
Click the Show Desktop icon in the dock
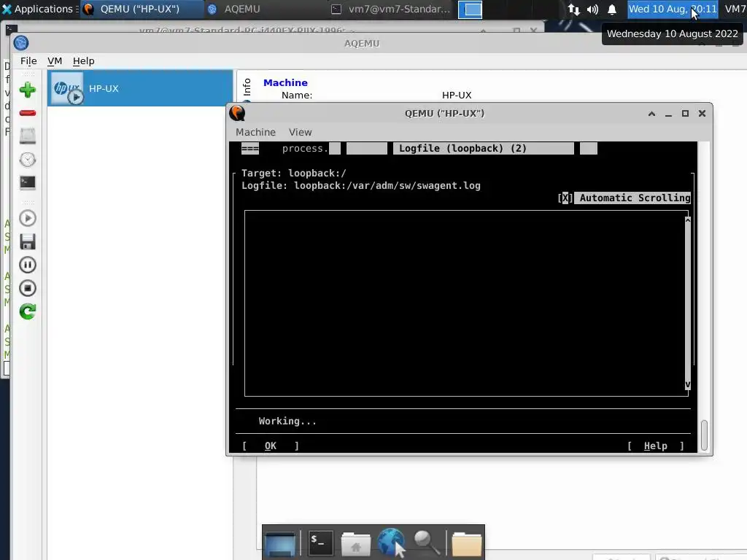(281, 542)
